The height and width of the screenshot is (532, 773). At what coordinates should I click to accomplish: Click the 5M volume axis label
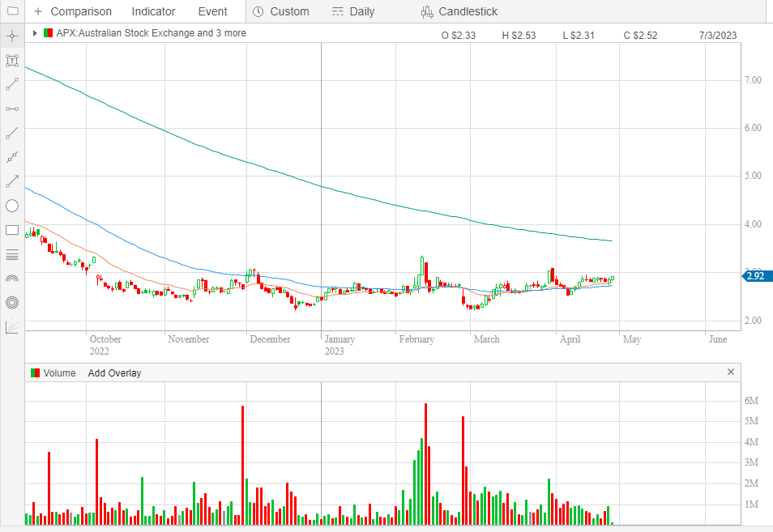pyautogui.click(x=751, y=421)
